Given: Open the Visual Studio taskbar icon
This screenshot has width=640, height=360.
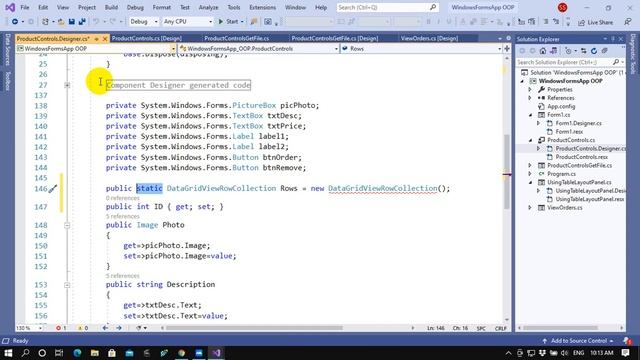Looking at the screenshot, I should (x=216, y=353).
